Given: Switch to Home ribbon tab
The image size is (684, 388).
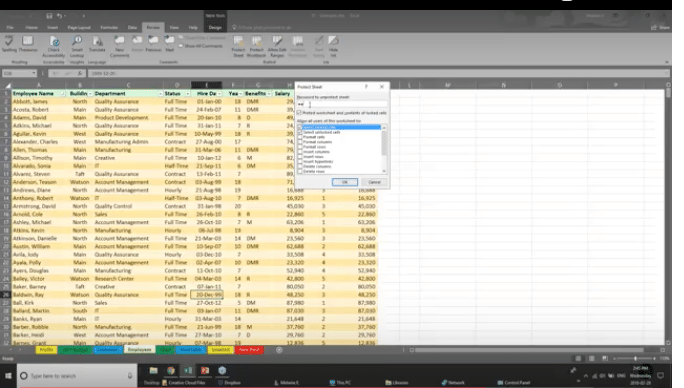Looking at the screenshot, I should tap(31, 27).
